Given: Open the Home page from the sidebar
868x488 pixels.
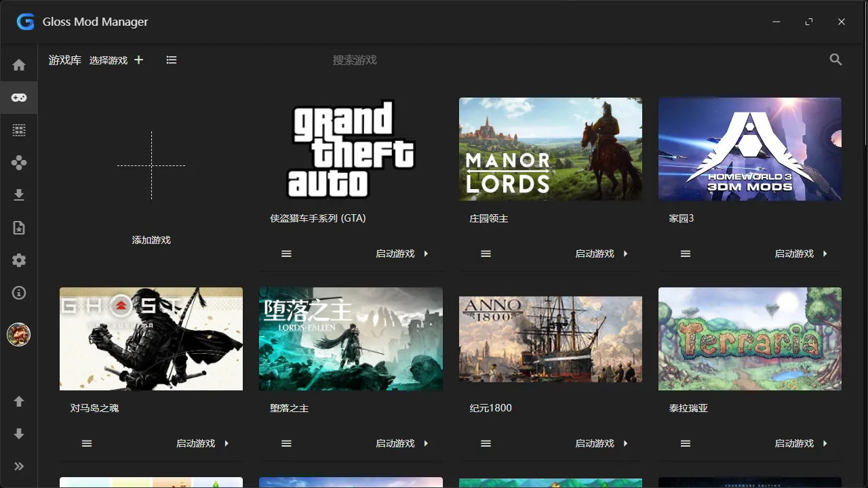Looking at the screenshot, I should (18, 63).
